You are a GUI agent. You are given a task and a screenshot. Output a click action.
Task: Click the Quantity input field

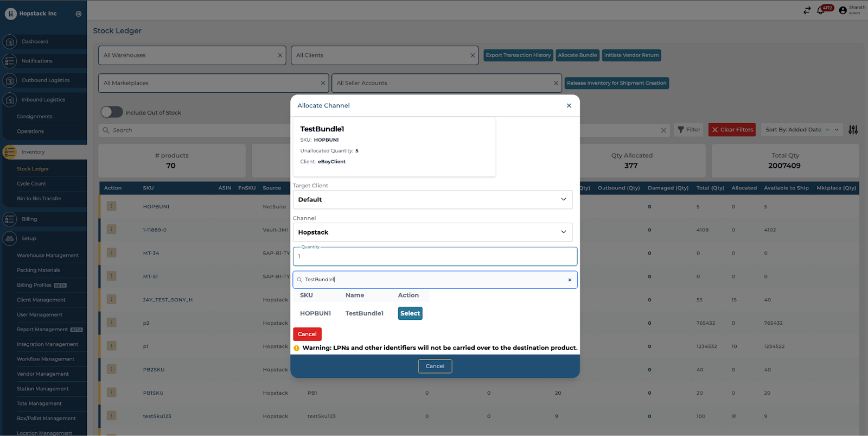pyautogui.click(x=435, y=257)
